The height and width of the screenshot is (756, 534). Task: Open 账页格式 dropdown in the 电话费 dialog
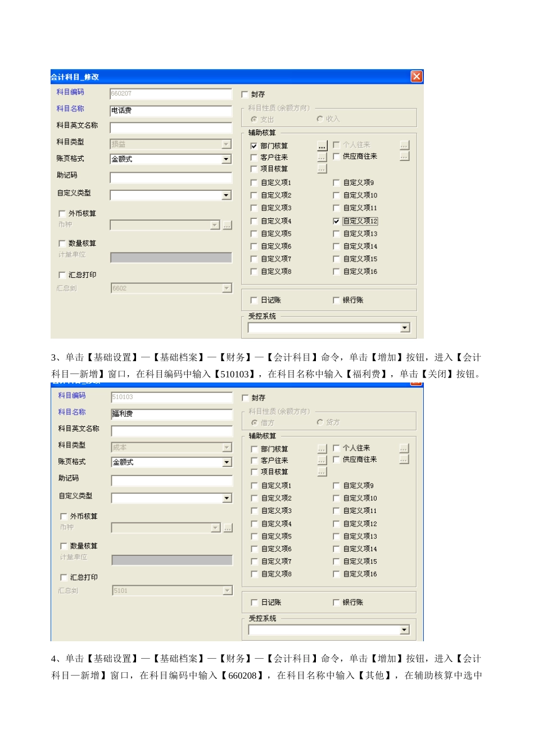[226, 159]
